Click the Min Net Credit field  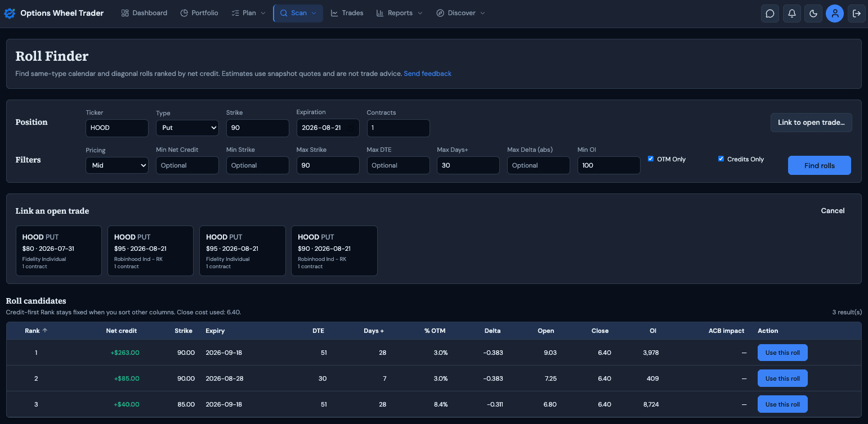tap(187, 165)
